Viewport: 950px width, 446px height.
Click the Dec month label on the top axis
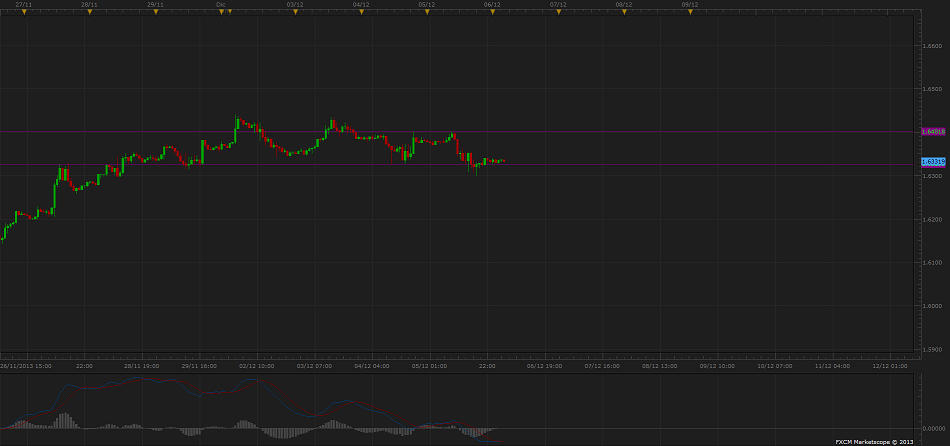[221, 4]
